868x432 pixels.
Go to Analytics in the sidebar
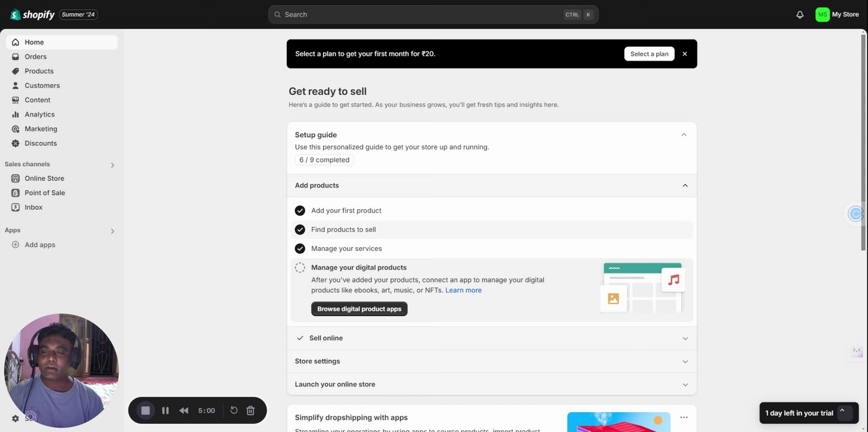click(40, 115)
